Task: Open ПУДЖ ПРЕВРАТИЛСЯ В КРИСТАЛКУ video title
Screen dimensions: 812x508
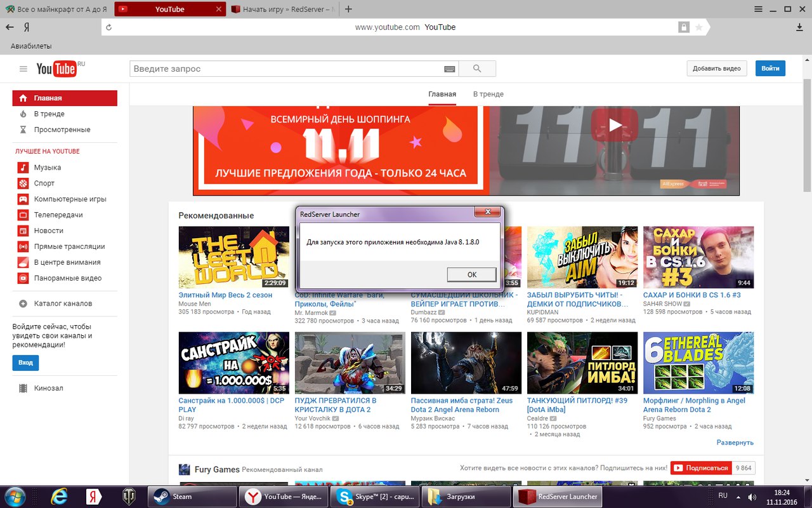Action: tap(336, 405)
